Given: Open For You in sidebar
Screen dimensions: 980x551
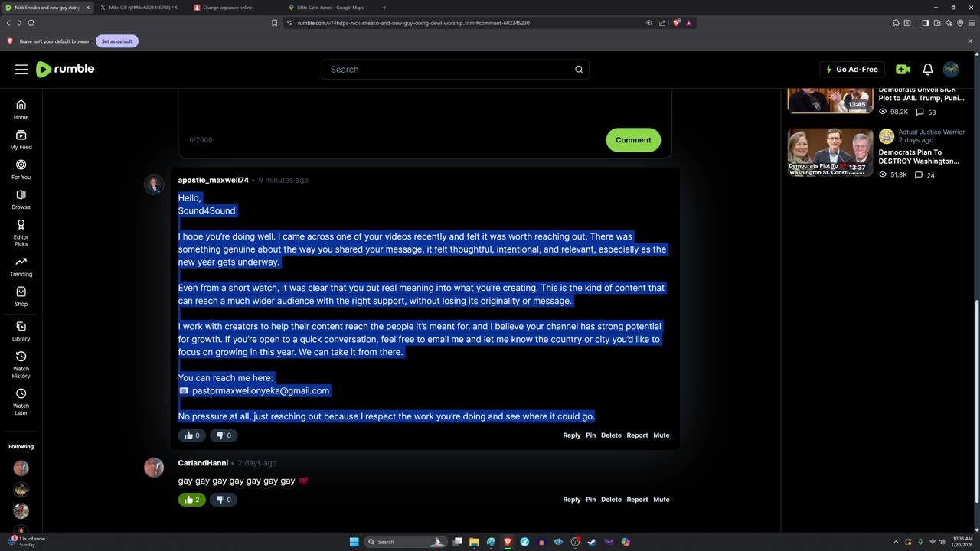Looking at the screenshot, I should click(21, 169).
